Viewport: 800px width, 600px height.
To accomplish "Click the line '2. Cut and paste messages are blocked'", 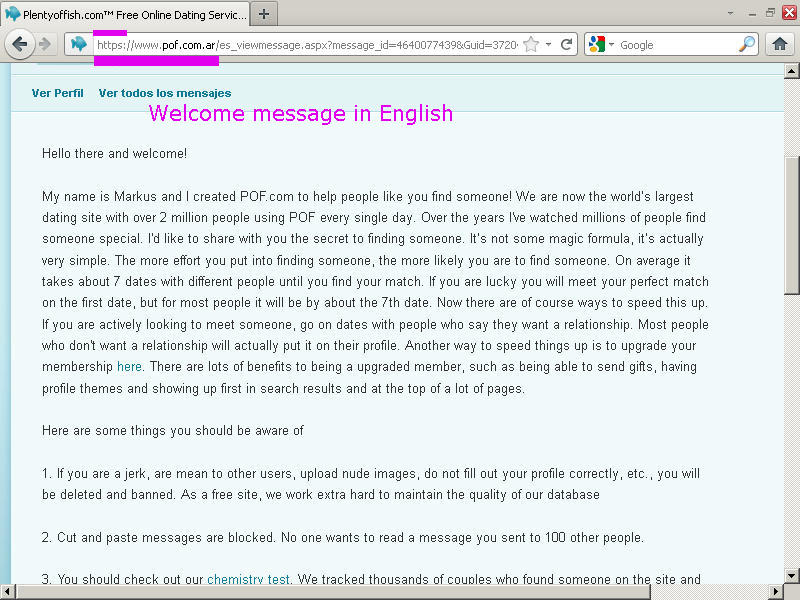I will click(x=343, y=537).
